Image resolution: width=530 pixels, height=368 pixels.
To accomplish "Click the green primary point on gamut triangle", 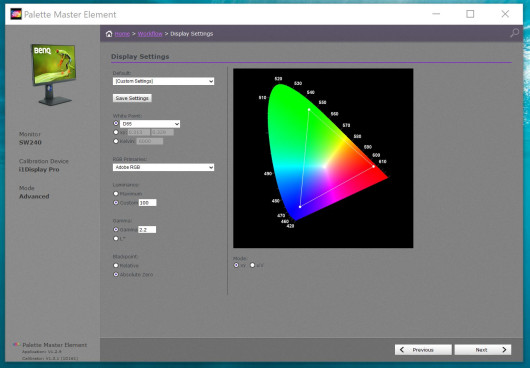I will (309, 109).
